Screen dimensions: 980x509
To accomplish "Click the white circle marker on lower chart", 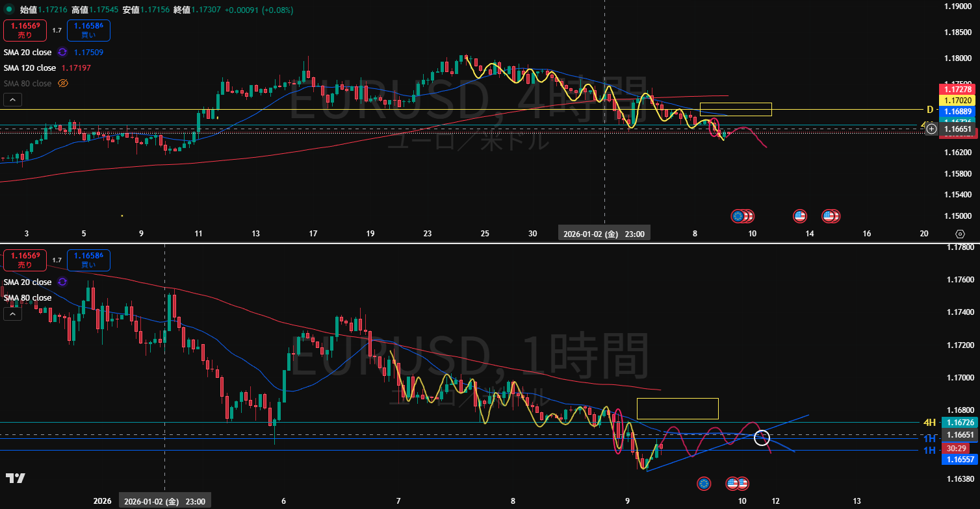I will click(762, 438).
